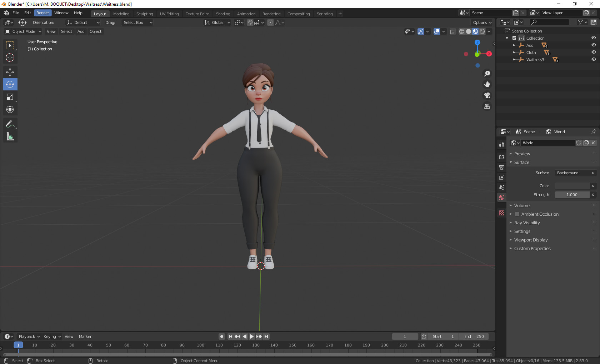Screen dimensions: 600x364
Task: Play the animation in the timeline
Action: point(252,336)
